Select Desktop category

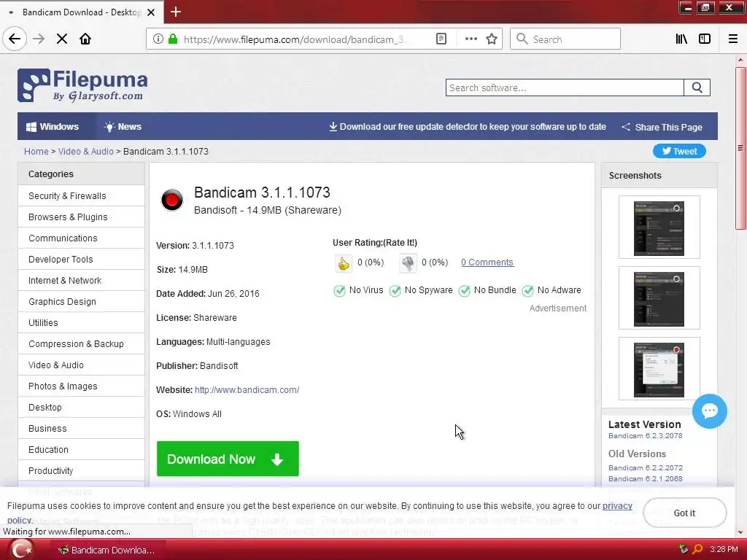pyautogui.click(x=82, y=407)
